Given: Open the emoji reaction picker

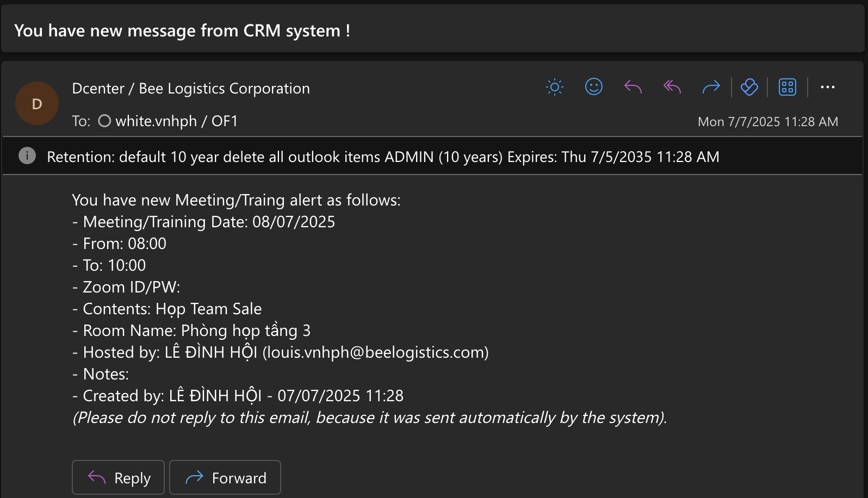Looking at the screenshot, I should pos(593,87).
